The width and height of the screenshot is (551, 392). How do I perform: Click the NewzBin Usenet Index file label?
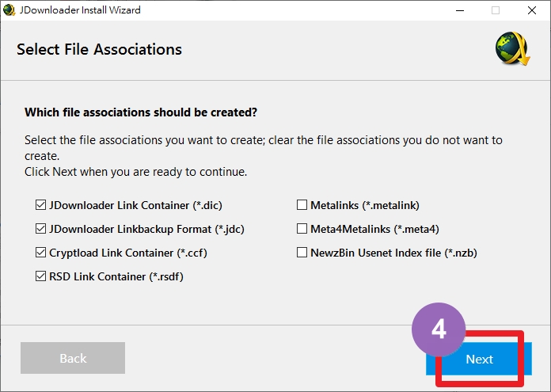[393, 253]
